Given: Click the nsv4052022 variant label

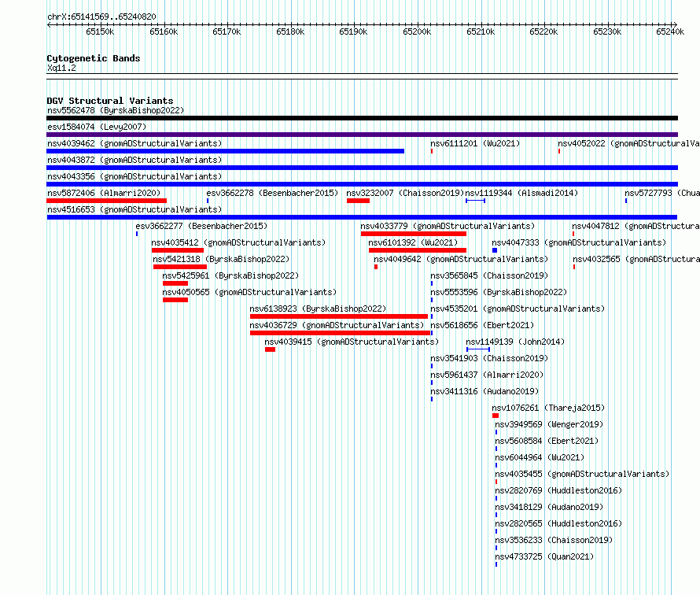Looking at the screenshot, I should pyautogui.click(x=628, y=143).
